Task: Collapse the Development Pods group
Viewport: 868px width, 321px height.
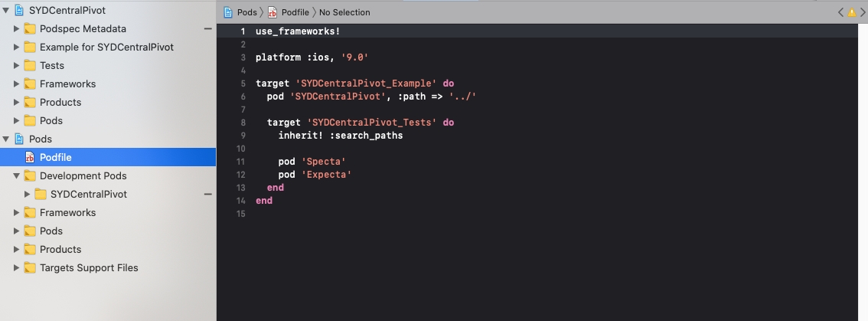Action: (x=16, y=176)
